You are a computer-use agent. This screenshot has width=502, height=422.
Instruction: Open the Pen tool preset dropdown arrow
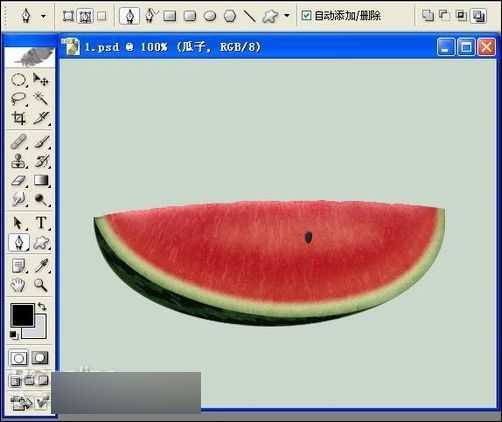pyautogui.click(x=43, y=16)
